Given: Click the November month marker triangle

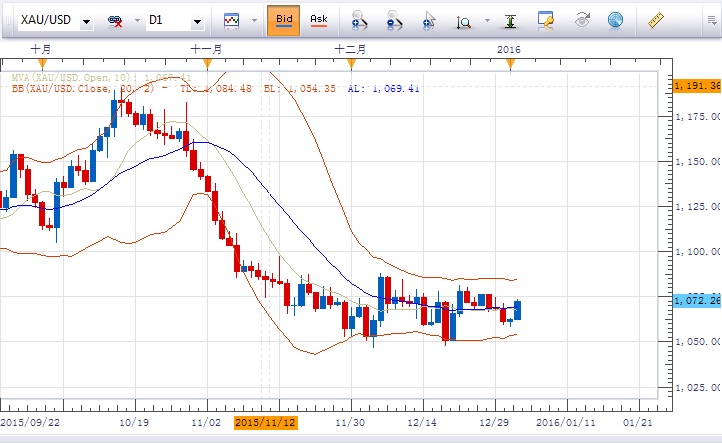Looking at the screenshot, I should tap(207, 64).
